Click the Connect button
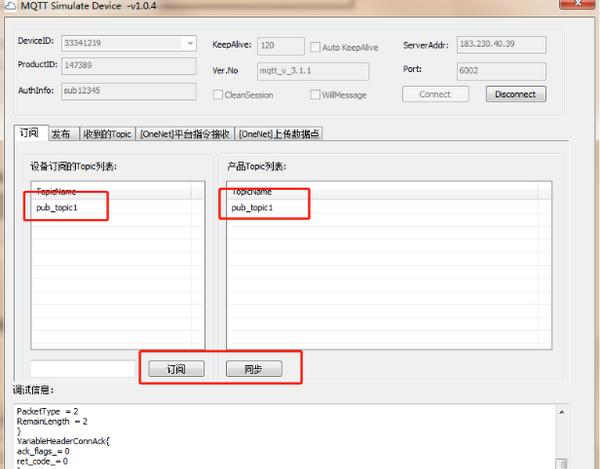The width and height of the screenshot is (600, 469). pyautogui.click(x=435, y=94)
